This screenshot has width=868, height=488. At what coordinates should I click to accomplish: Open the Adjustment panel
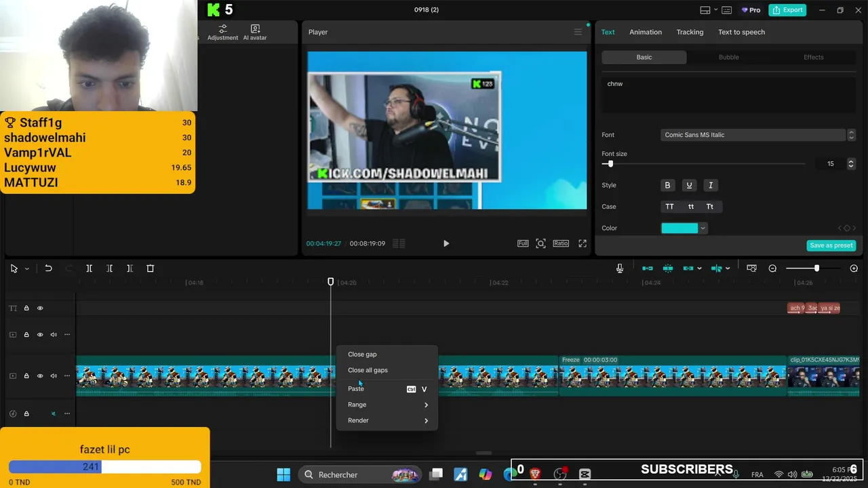(222, 33)
